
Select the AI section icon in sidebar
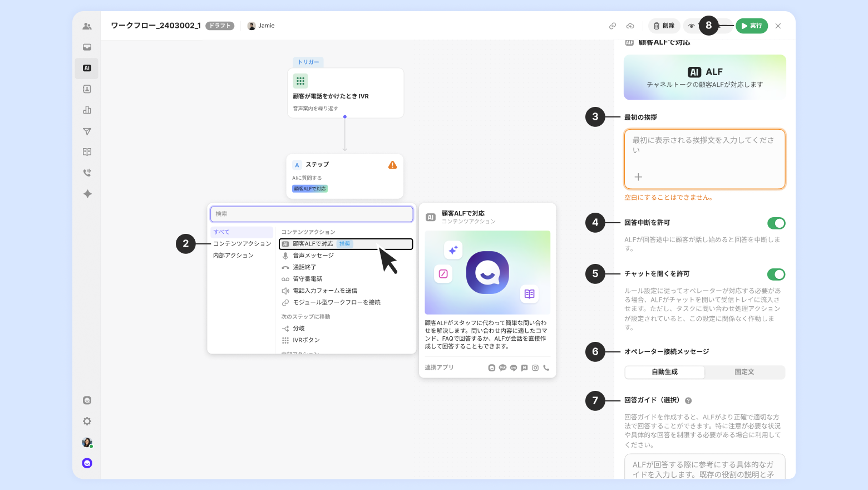(87, 68)
